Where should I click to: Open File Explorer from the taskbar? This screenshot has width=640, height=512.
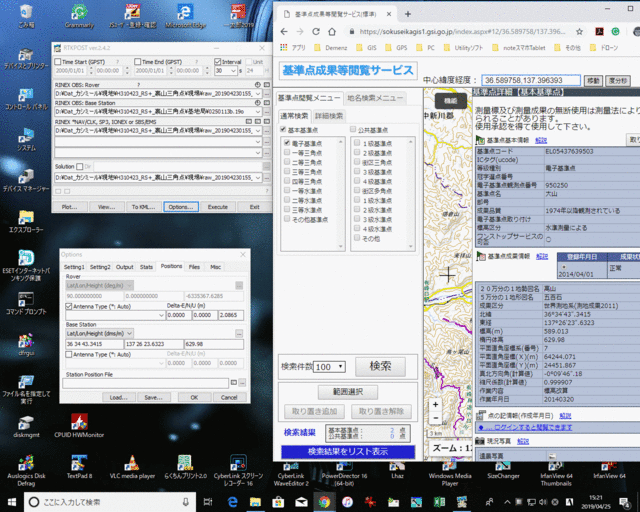(255, 502)
